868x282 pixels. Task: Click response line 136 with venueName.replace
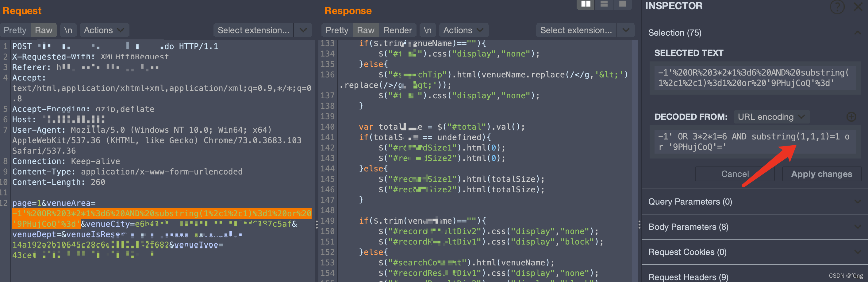(x=484, y=80)
